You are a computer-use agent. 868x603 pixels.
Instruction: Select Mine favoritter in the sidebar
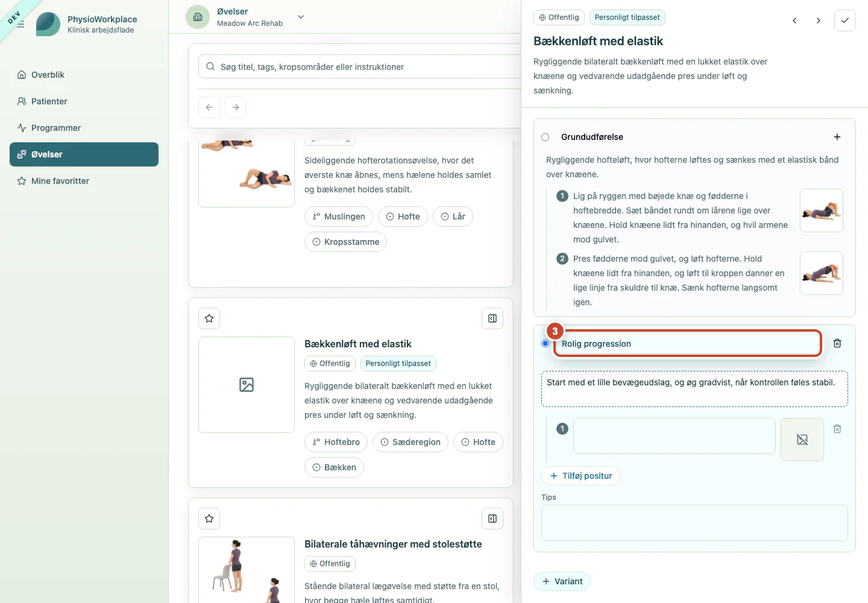(84, 181)
